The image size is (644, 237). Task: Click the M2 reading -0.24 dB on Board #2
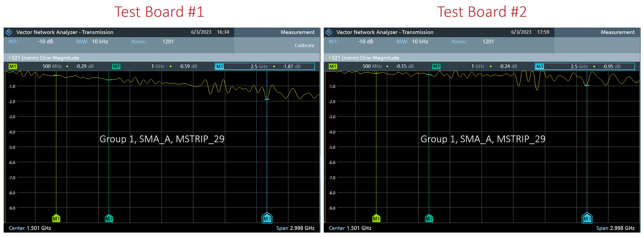click(x=508, y=66)
